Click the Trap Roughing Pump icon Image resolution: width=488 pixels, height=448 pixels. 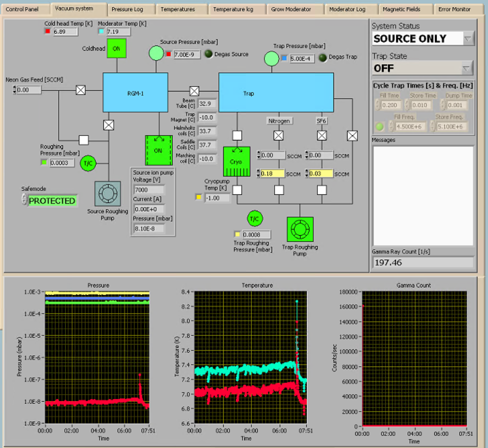coord(300,230)
